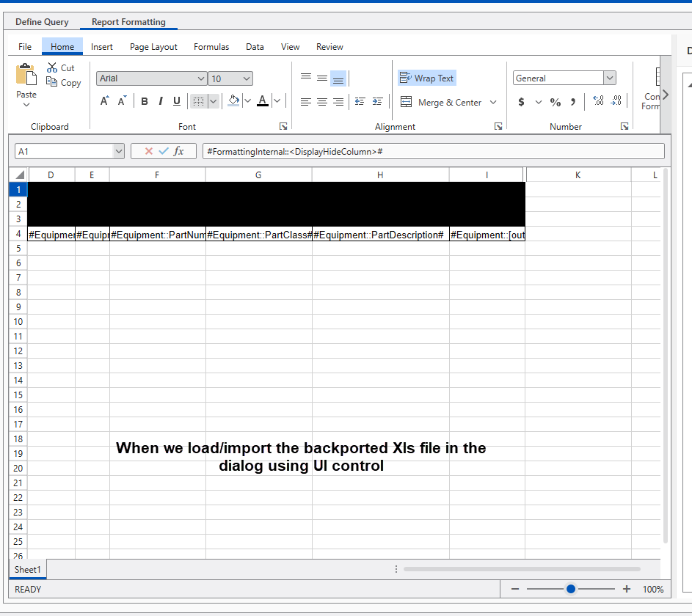Image resolution: width=692 pixels, height=616 pixels.
Task: Open the Arial font name dropdown
Action: click(202, 78)
